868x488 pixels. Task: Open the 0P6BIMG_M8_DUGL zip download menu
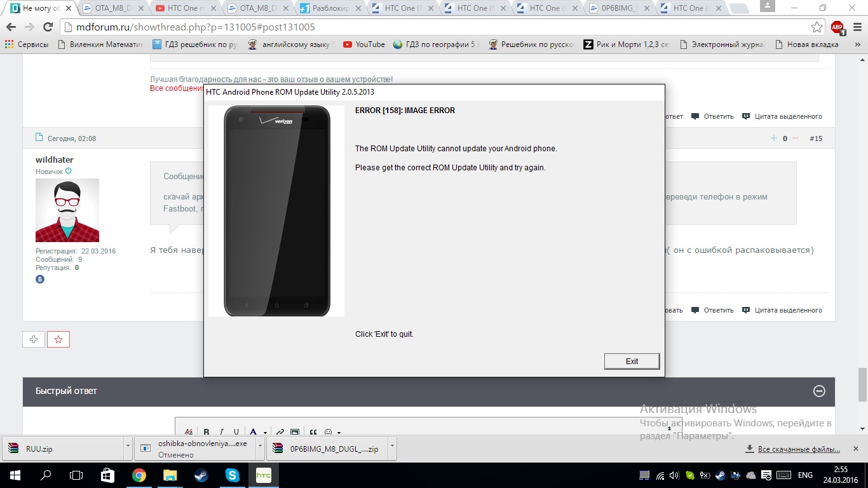pyautogui.click(x=391, y=447)
